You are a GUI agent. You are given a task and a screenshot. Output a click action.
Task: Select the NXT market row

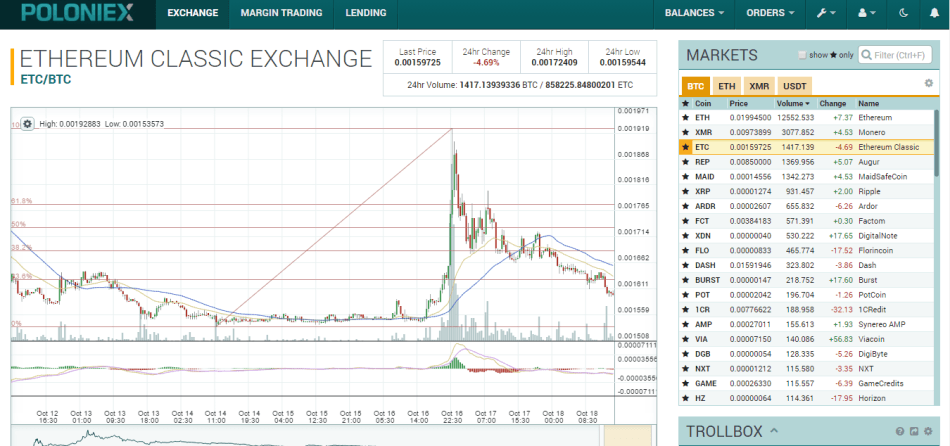point(807,368)
